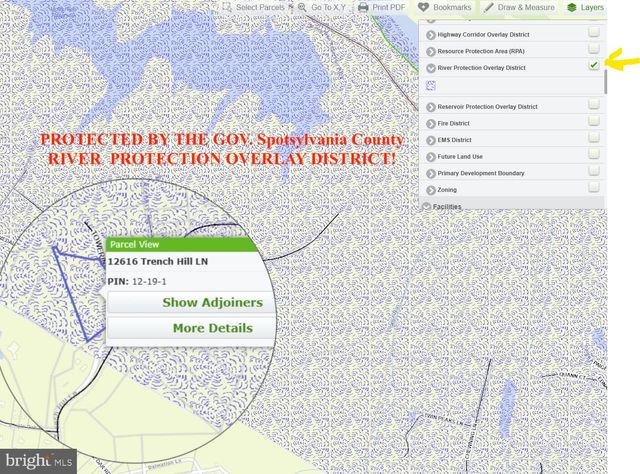The width and height of the screenshot is (640, 474).
Task: Click the Parcel View popup header
Action: point(182,244)
